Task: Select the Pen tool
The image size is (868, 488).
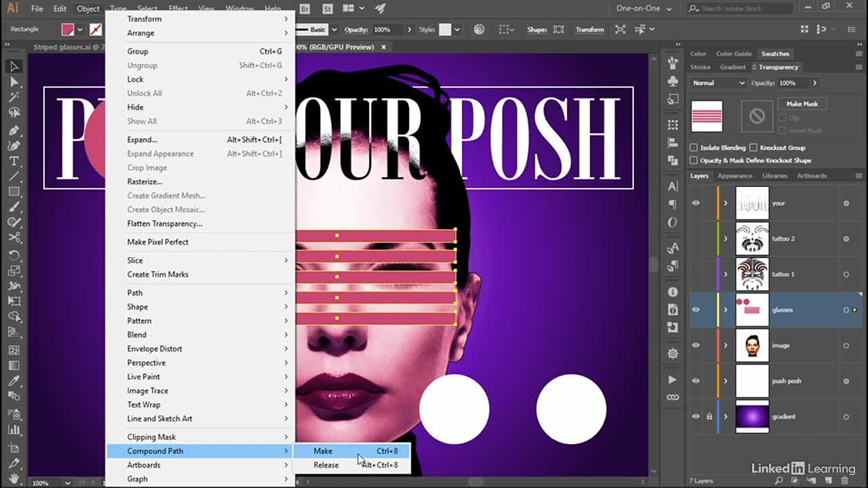Action: 14,130
